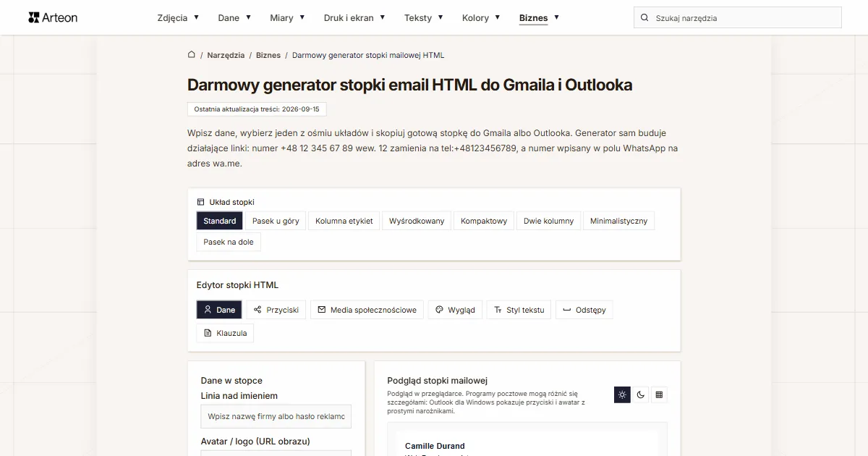868x456 pixels.
Task: Click the Avatar / logo URL input field
Action: (276, 453)
